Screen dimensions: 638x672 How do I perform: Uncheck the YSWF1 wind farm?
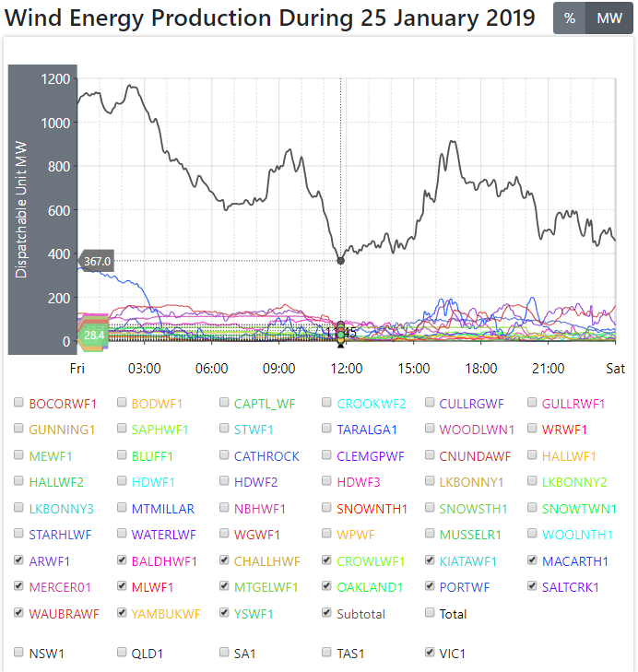coord(225,613)
